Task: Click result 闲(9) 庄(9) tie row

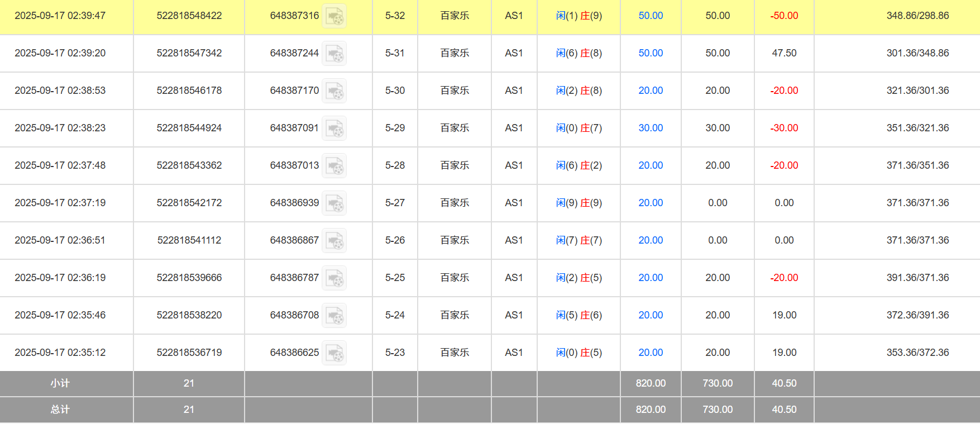Action: point(579,203)
